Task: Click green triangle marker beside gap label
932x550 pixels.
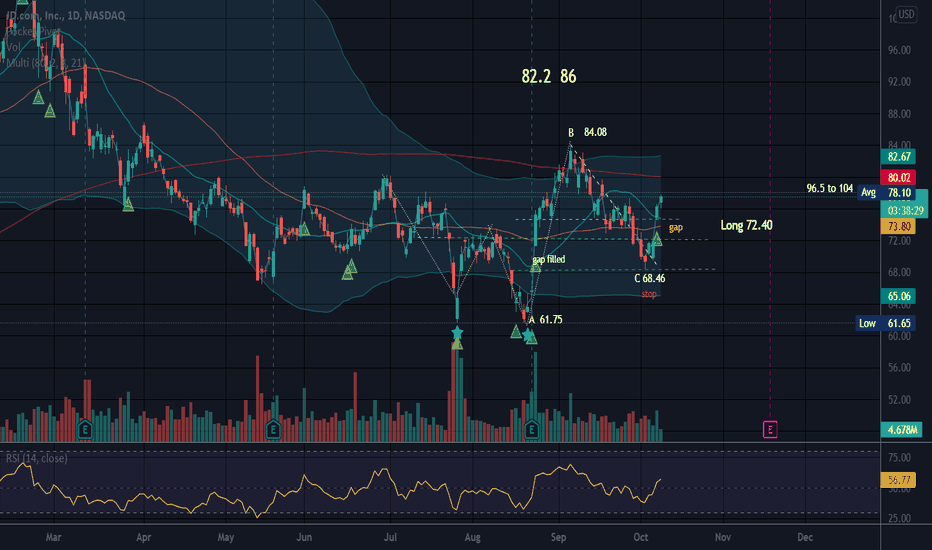Action: click(657, 240)
